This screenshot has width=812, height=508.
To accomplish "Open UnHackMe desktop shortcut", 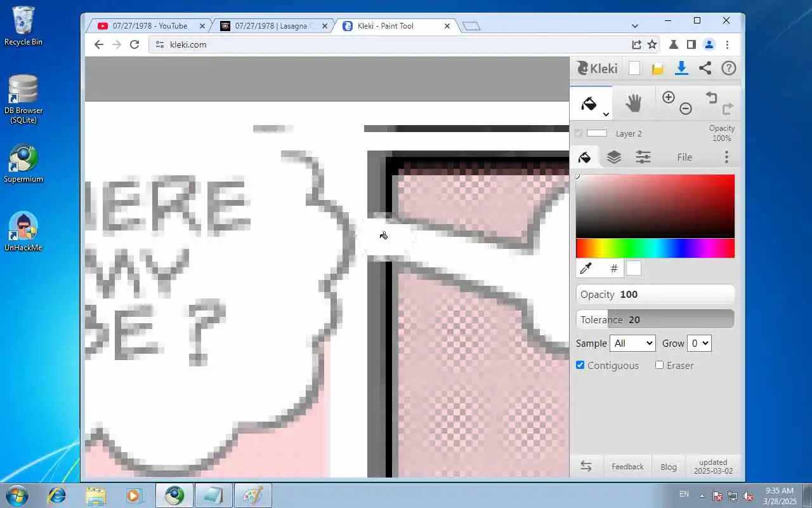I will [23, 232].
